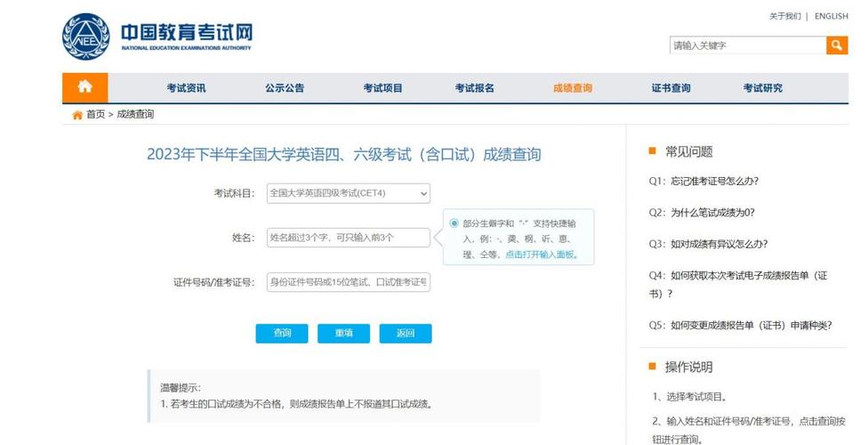Open the 公示公告 menu item
The image size is (868, 445).
285,88
